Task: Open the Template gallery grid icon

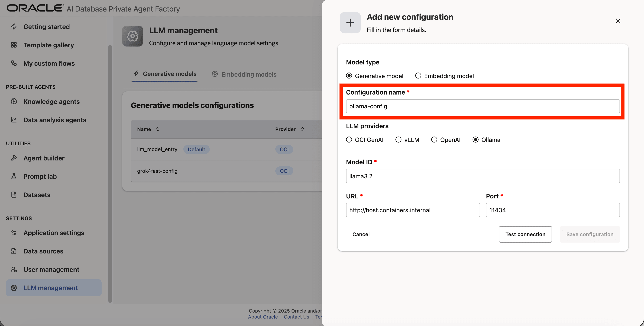Action: (14, 45)
